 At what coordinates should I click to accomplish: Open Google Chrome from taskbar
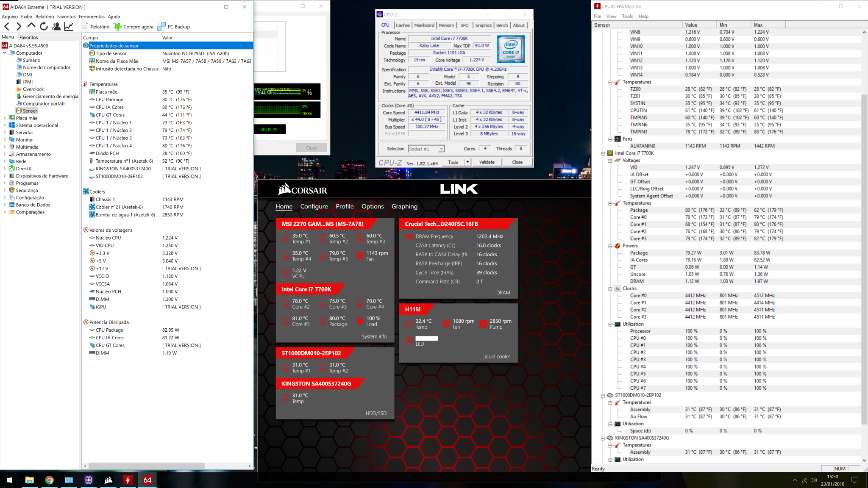click(49, 480)
